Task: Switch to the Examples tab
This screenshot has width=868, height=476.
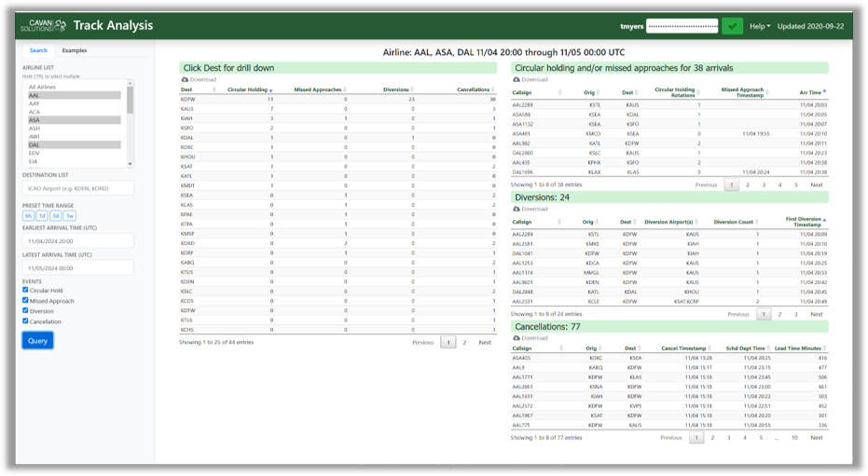Action: (75, 50)
